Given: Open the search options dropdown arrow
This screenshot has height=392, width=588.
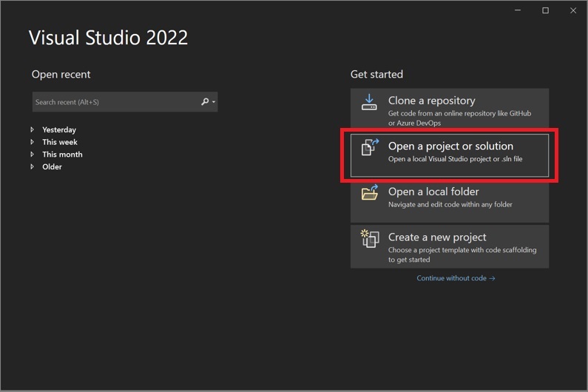Looking at the screenshot, I should tap(214, 102).
